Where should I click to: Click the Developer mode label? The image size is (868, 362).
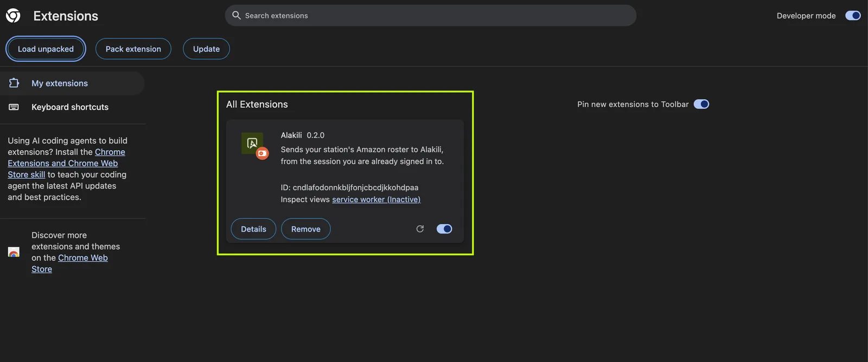coord(806,16)
